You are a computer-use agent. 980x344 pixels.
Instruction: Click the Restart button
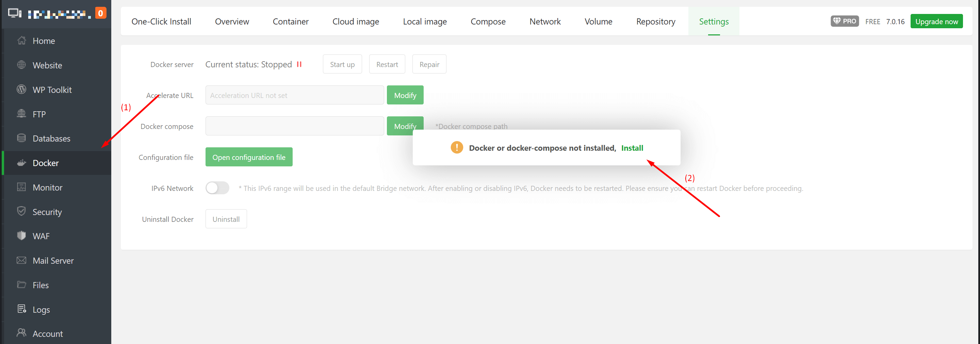(387, 64)
